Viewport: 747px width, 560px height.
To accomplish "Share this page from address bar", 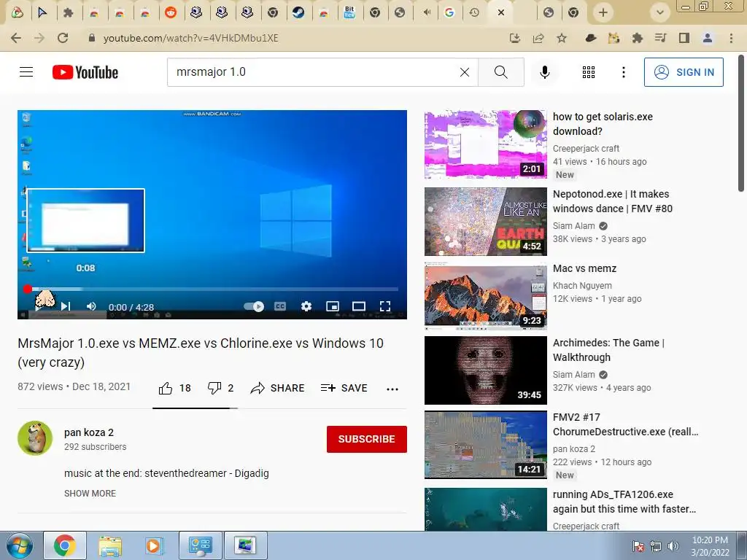I will (x=538, y=38).
